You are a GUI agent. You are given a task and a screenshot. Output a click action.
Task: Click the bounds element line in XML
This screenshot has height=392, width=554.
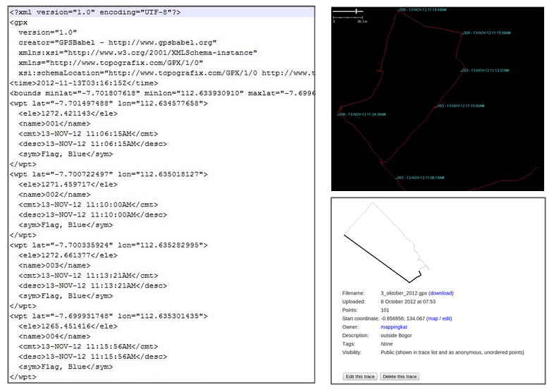pos(162,93)
